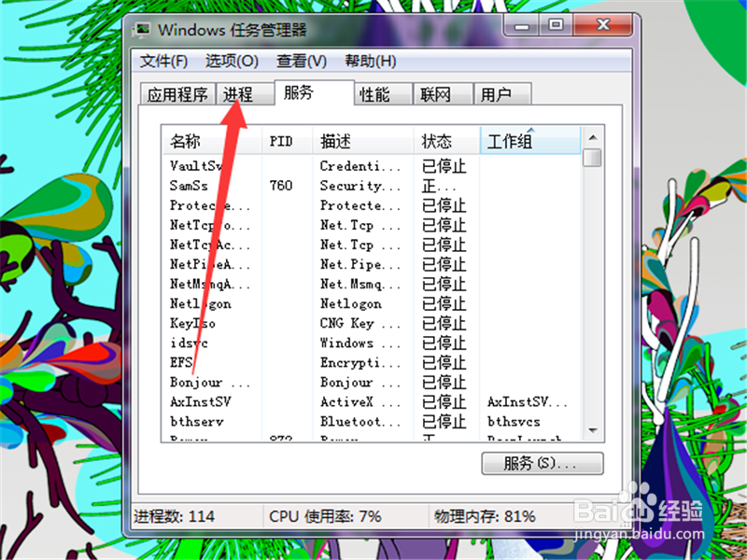Click the Net.Msmq... description cell
The height and width of the screenshot is (560, 747).
[359, 285]
